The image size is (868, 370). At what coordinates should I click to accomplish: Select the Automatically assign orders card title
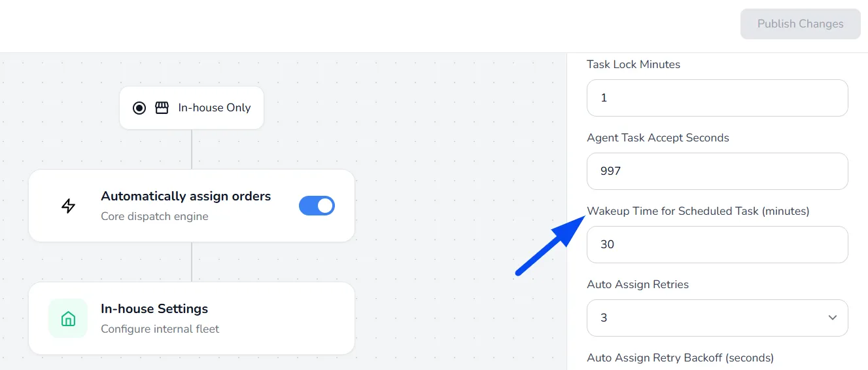coord(186,196)
